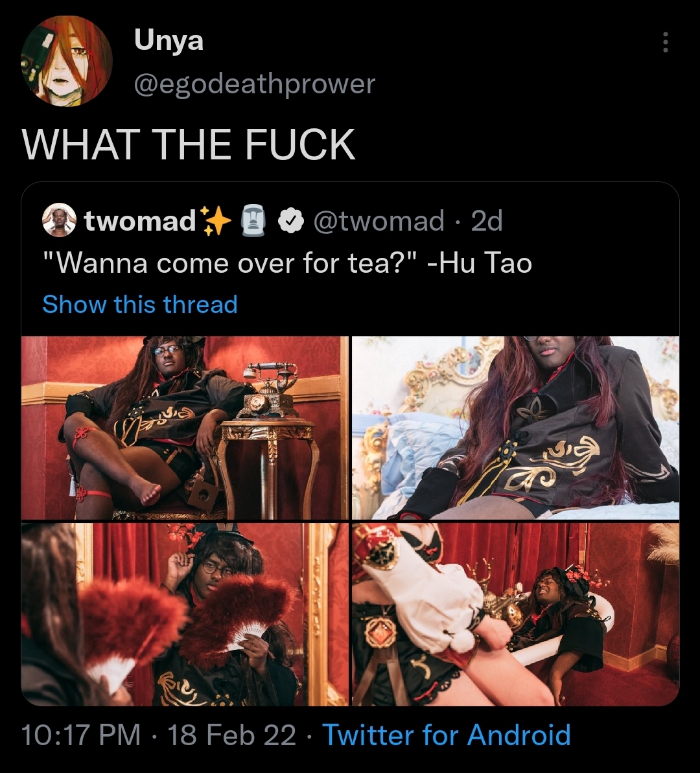700x773 pixels.
Task: Click the verified badge beside twomad
Action: pyautogui.click(x=292, y=221)
